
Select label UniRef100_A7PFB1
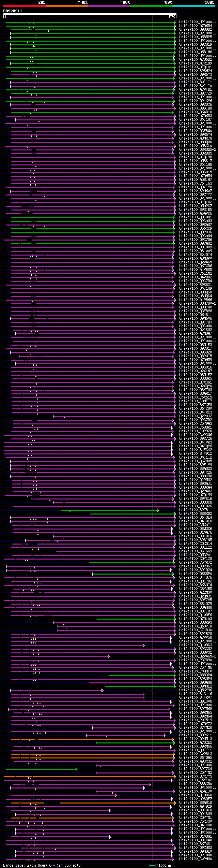pyautogui.click(x=196, y=89)
